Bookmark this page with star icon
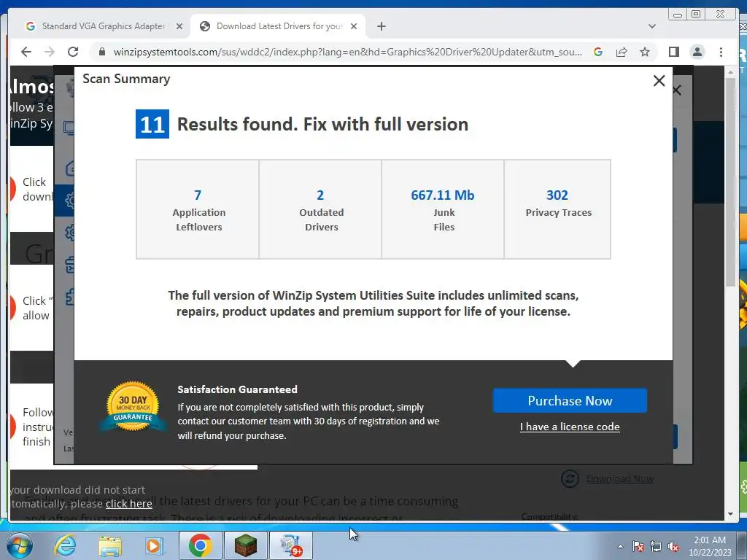This screenshot has width=747, height=560. [645, 52]
